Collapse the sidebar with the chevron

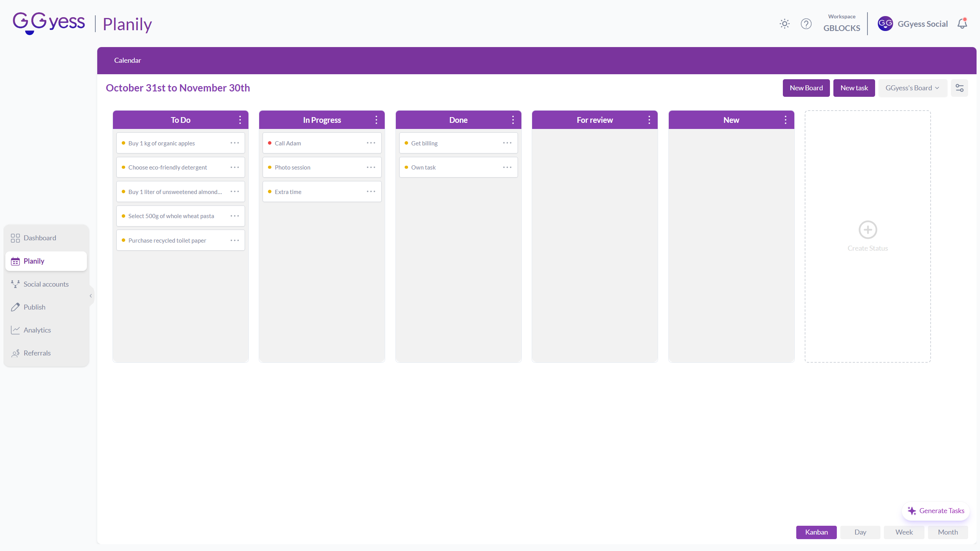click(91, 295)
